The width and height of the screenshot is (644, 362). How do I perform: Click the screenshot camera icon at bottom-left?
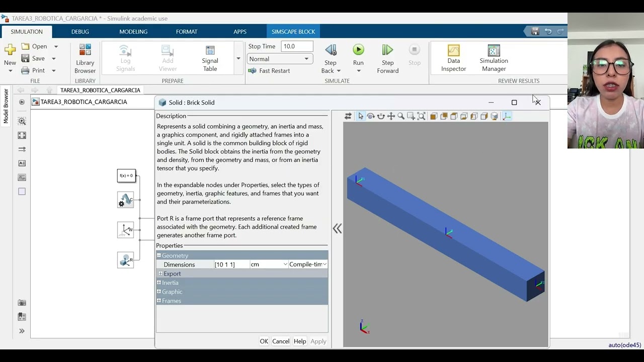tap(22, 303)
